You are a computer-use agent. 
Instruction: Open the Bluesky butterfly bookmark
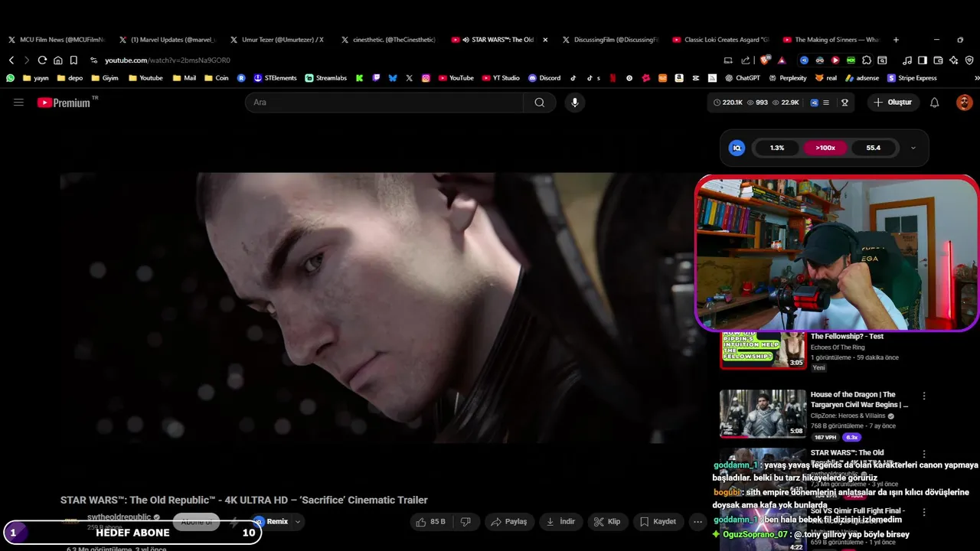point(393,77)
